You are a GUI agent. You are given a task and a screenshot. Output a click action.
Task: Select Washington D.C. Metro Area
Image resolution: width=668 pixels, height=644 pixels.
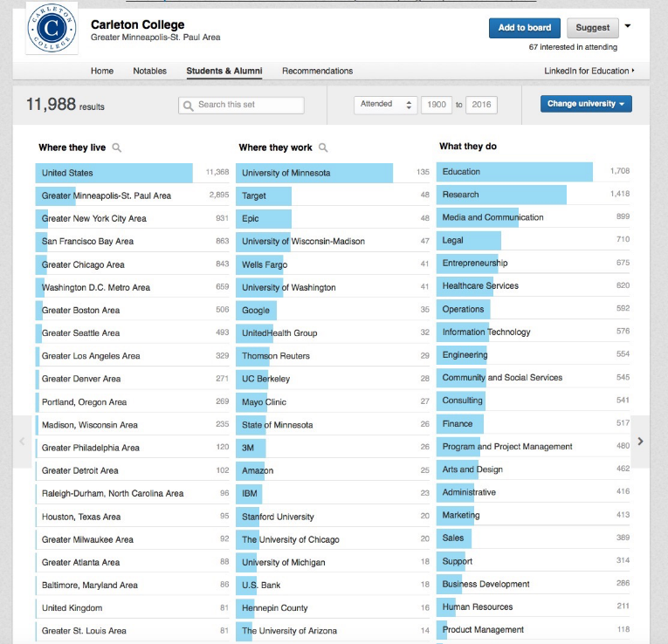[x=132, y=287]
